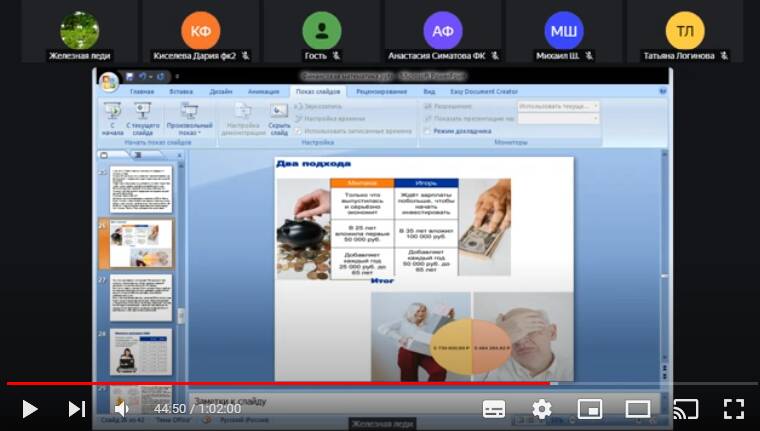Open the Главная ribbon tab
The image size is (760, 431).
(x=142, y=92)
